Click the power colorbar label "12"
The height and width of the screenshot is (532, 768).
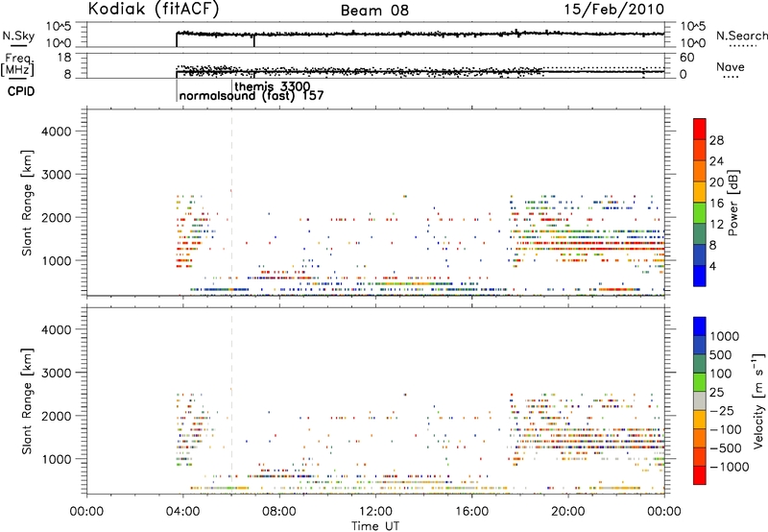click(716, 225)
